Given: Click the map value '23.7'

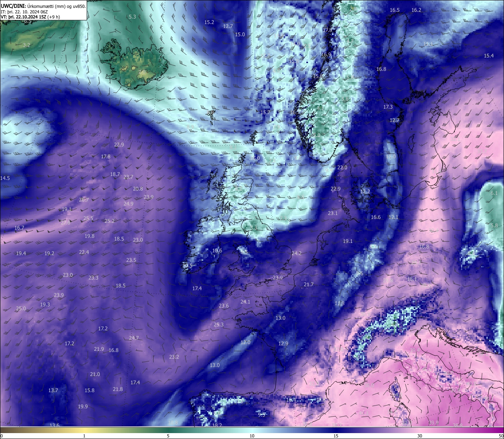Looking at the screenshot, I should (128, 177).
